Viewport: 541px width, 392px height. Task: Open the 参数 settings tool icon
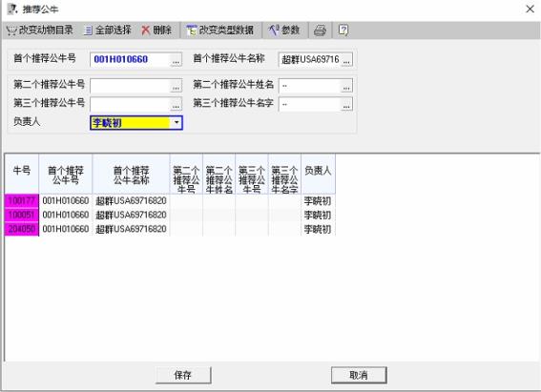(273, 31)
